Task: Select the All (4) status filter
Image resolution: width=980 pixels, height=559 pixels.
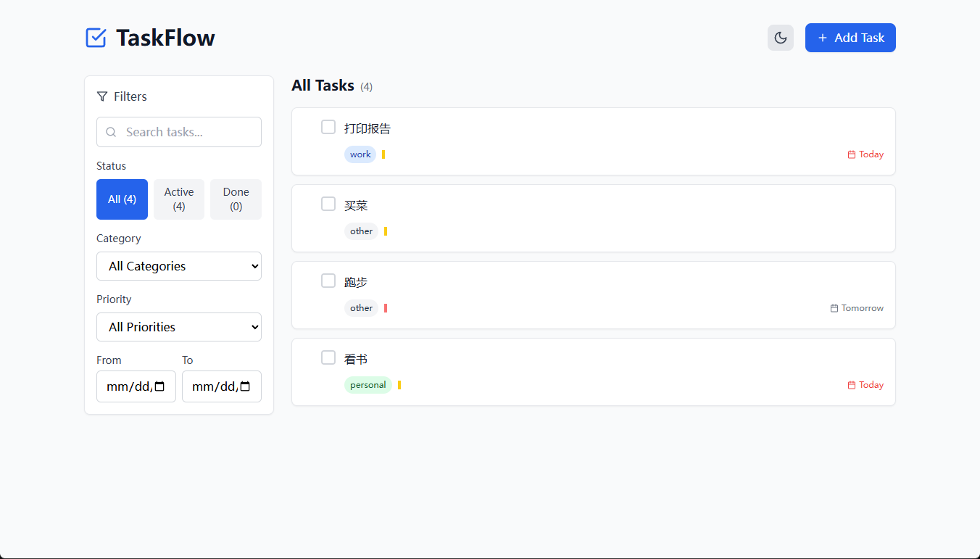Action: click(122, 199)
